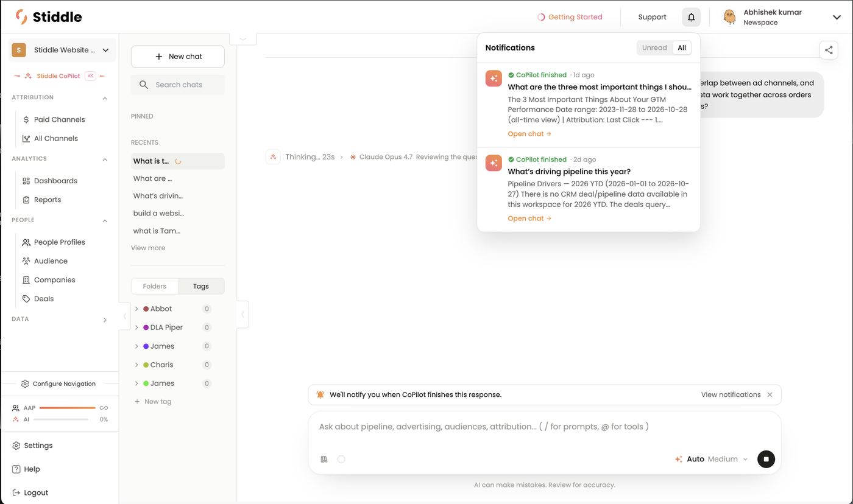This screenshot has height=504, width=853.
Task: Click the DLA Piper purple color dot
Action: click(146, 327)
